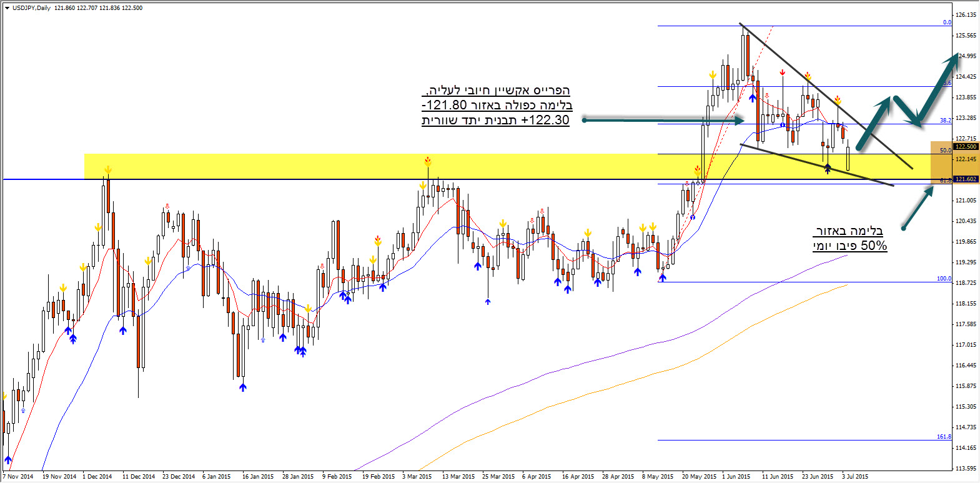Image resolution: width=980 pixels, height=483 pixels.
Task: Click the 118.155 price axis label
Action: [x=966, y=303]
